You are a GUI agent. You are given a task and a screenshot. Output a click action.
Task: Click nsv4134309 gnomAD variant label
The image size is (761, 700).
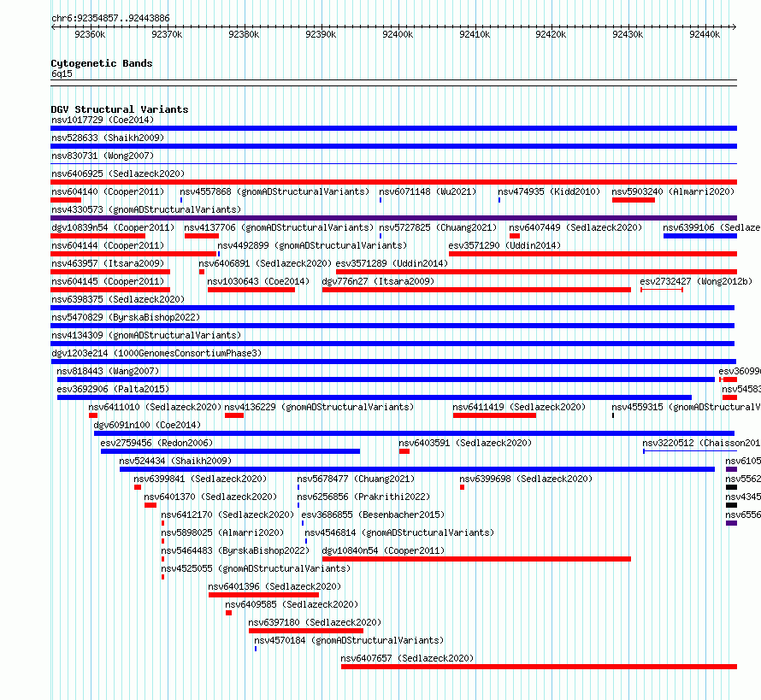pos(146,335)
